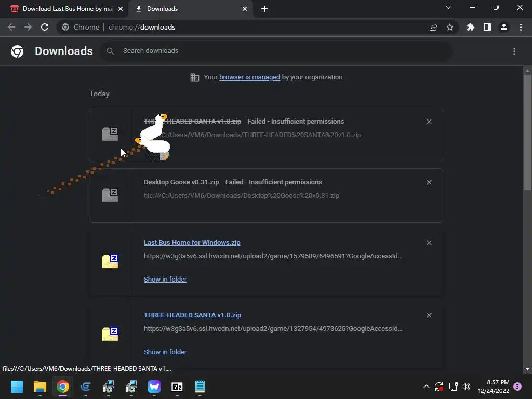Select the THREE-HEADED SANTA hwcdn source URL
The image size is (532, 399).
[273, 329]
